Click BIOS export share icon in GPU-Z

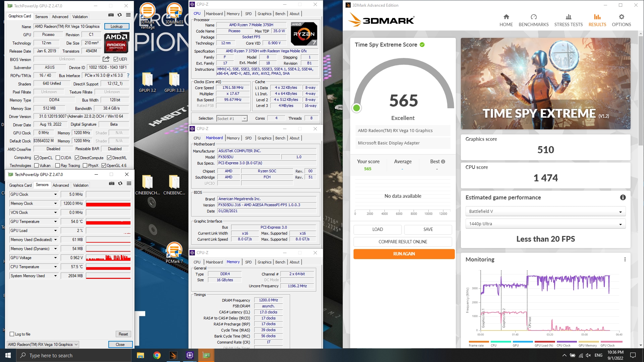pyautogui.click(x=106, y=59)
